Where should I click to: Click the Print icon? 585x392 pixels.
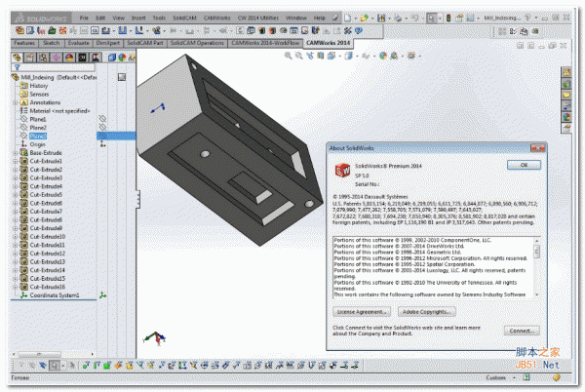click(398, 18)
